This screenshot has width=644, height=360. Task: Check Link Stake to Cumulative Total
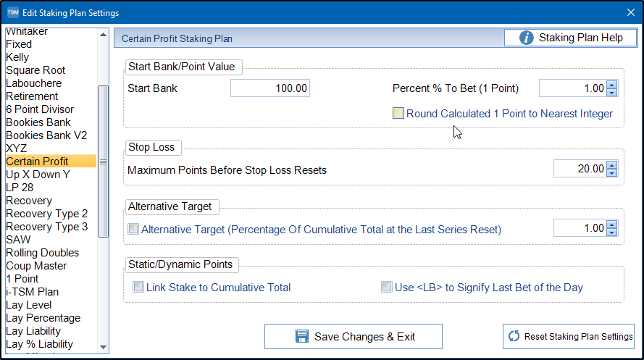click(138, 288)
